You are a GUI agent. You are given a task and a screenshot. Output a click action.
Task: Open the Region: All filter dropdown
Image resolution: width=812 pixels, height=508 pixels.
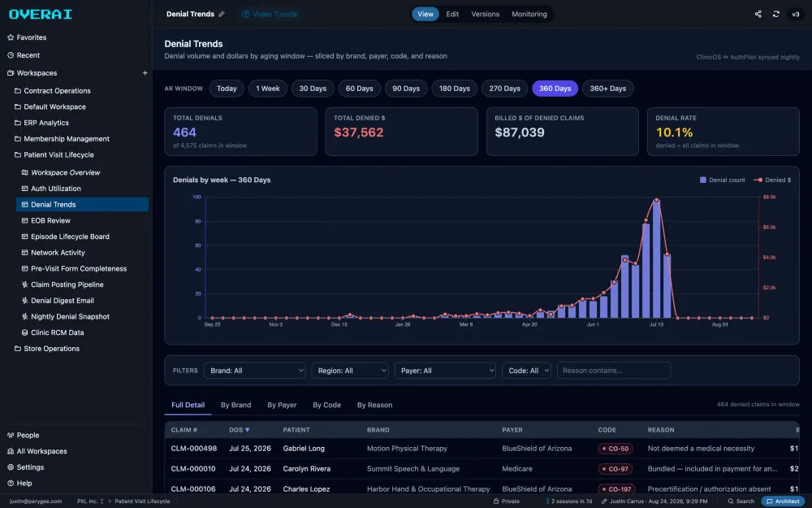(x=350, y=371)
